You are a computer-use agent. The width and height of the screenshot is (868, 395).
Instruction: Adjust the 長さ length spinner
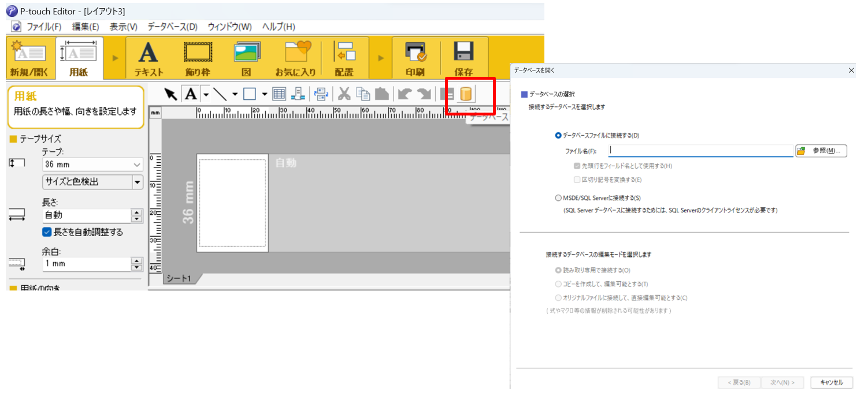point(137,215)
